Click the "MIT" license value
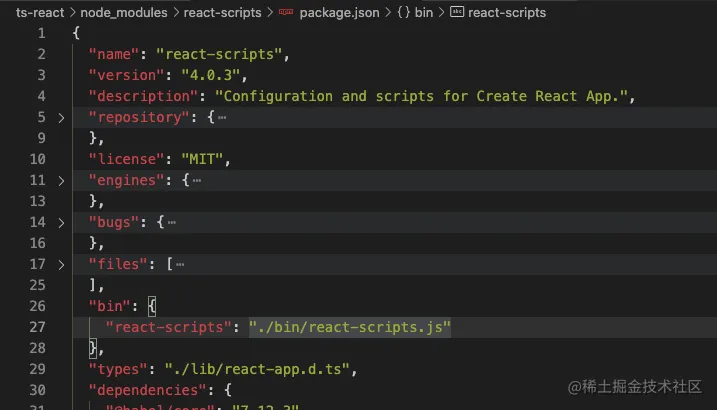 click(202, 160)
